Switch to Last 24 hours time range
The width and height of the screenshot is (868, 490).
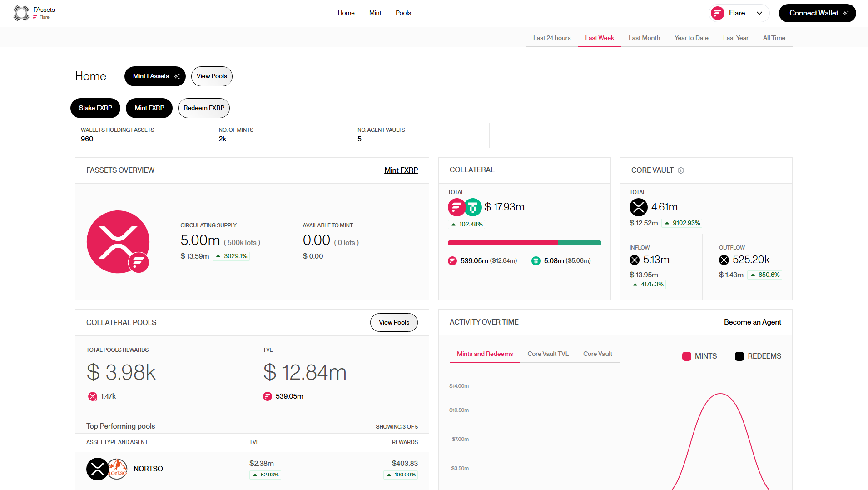[x=552, y=38]
